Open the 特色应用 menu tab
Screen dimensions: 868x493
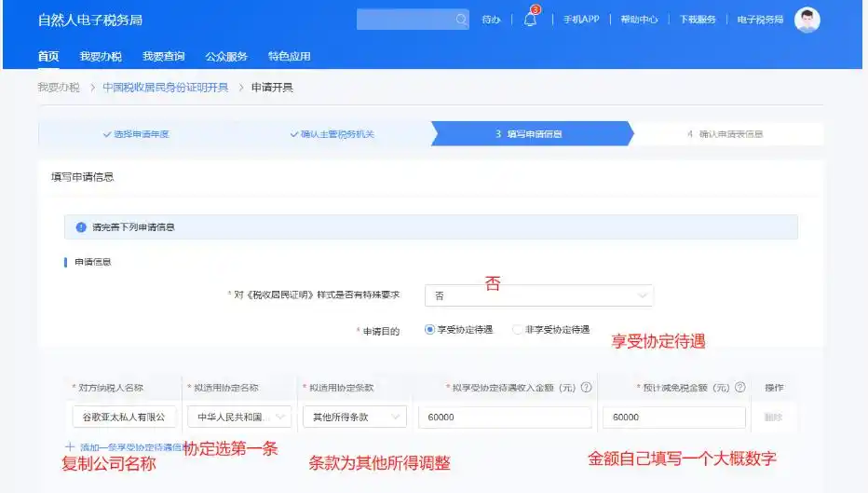289,57
